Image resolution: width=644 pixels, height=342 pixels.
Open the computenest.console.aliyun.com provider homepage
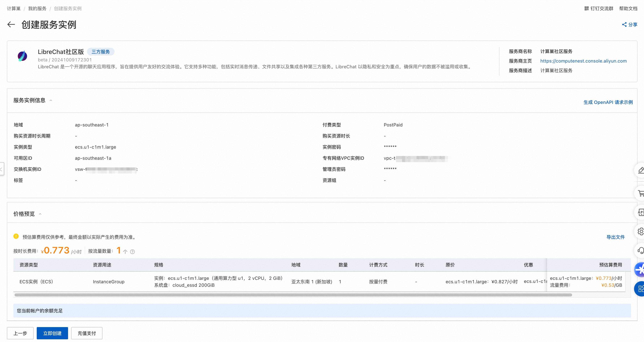[x=584, y=61]
